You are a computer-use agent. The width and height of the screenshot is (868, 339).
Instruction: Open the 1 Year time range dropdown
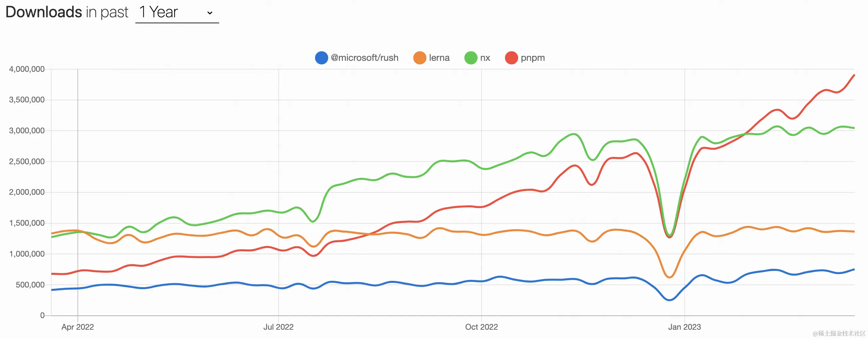point(177,13)
